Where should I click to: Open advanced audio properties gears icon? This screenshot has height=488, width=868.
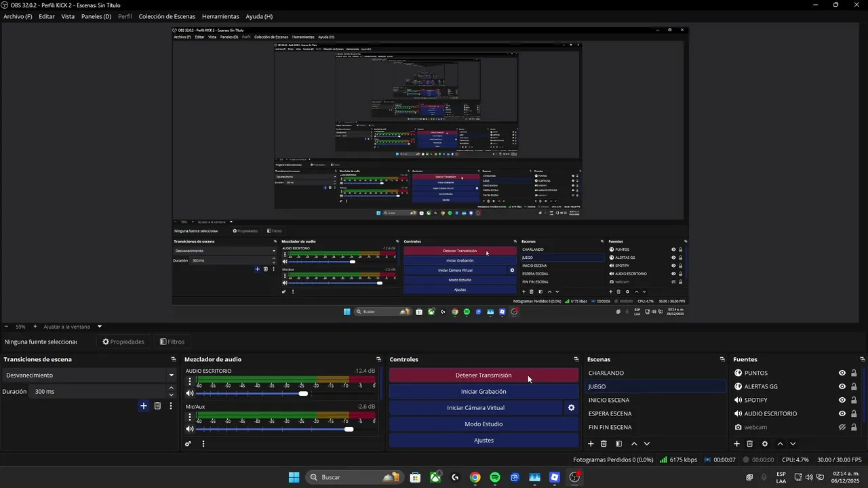189,444
